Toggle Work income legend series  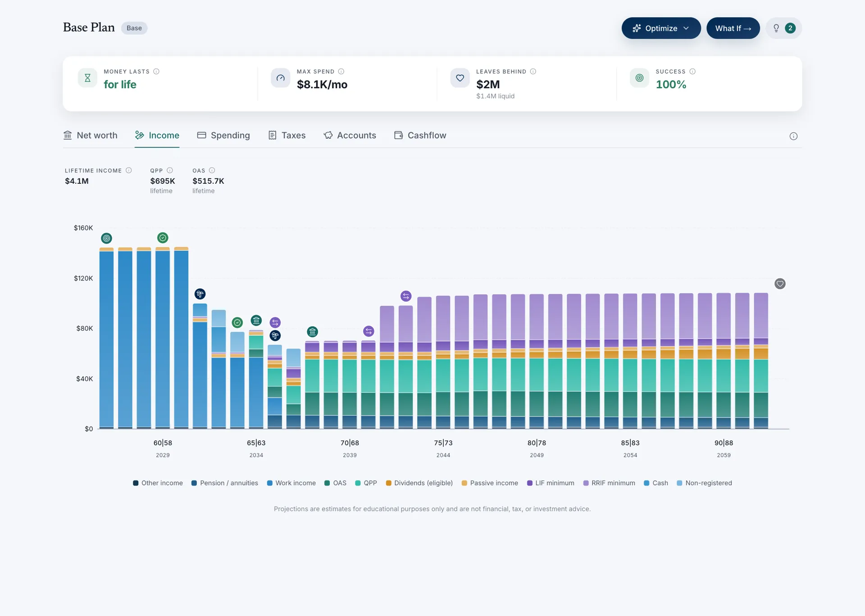[x=291, y=483]
